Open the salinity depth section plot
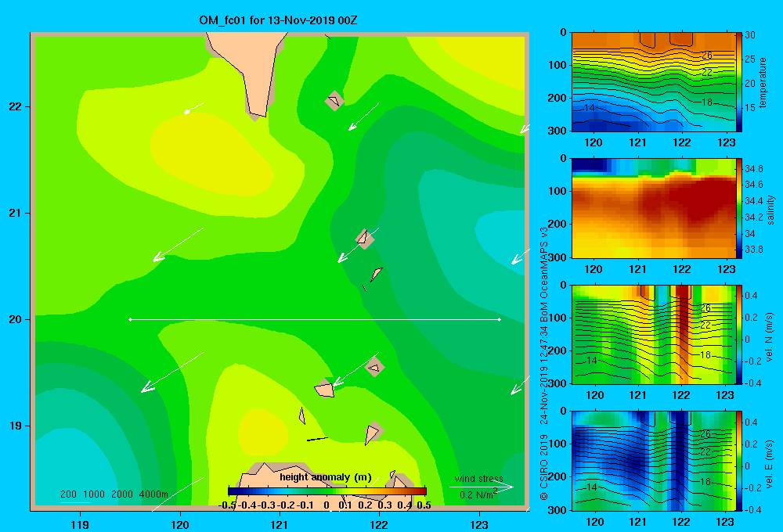Image resolution: width=783 pixels, height=532 pixels. [x=654, y=208]
